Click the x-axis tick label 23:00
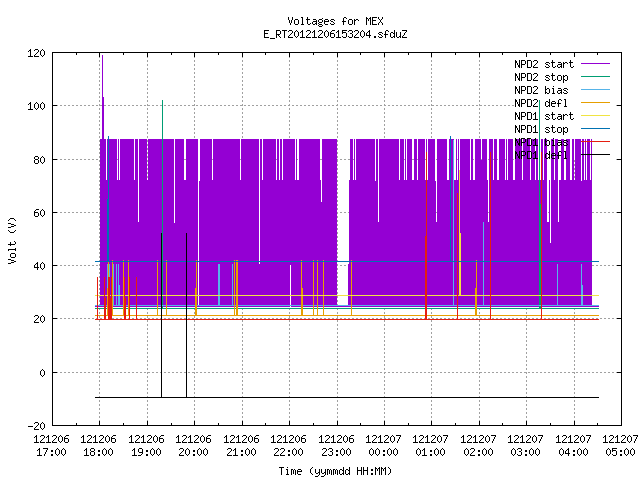 pyautogui.click(x=336, y=453)
